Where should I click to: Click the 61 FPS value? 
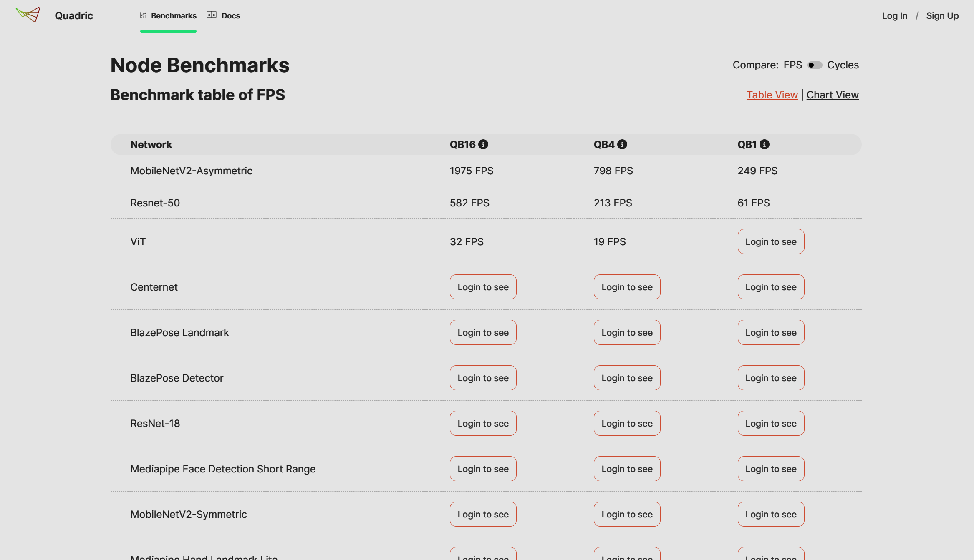[x=753, y=203]
